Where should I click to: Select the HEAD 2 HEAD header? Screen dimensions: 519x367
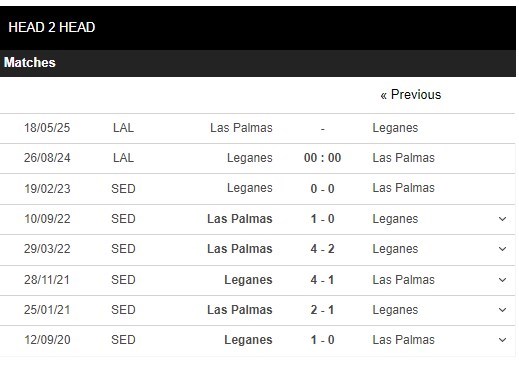coord(52,27)
